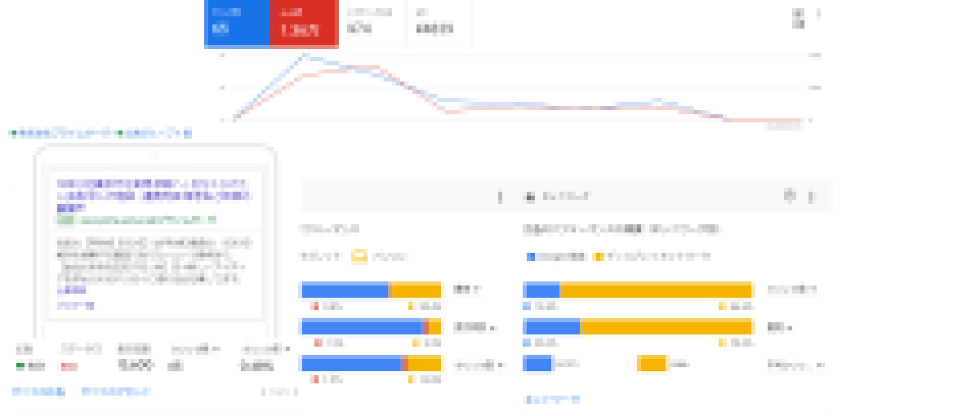Image resolution: width=980 pixels, height=416 pixels.
Task: Open dropdown label beside second right bar
Action: [x=780, y=327]
